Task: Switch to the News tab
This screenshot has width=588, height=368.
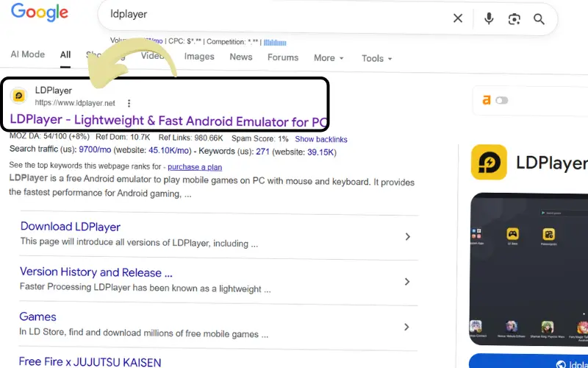Action: tap(241, 57)
